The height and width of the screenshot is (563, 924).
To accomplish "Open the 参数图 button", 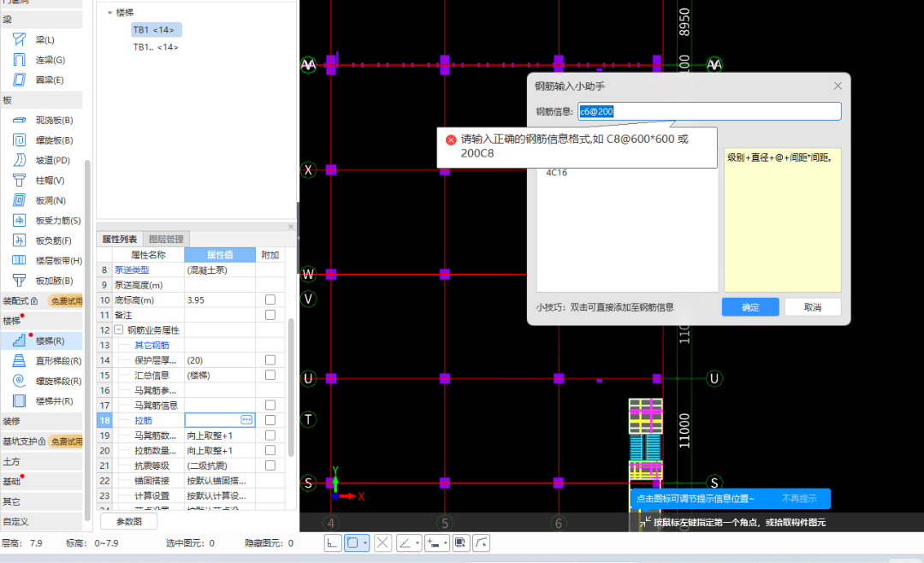I will coord(129,521).
